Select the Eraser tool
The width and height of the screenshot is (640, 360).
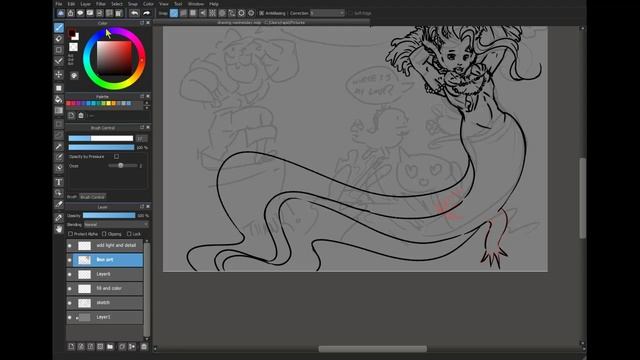[59, 38]
